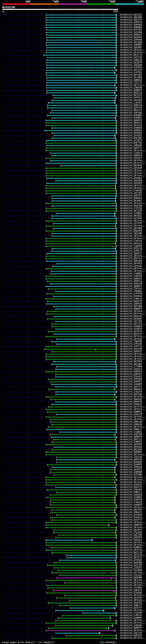
Task: Click UniRef100_Q9VXX8 subject label
Action: tap(131, 108)
